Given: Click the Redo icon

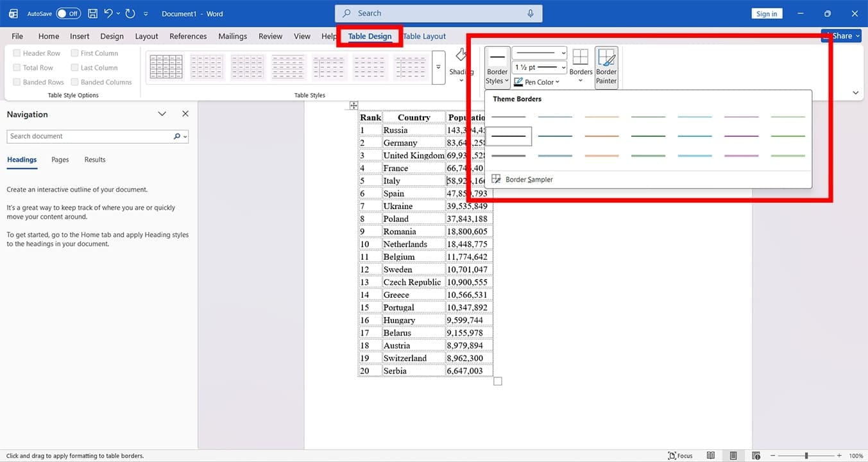Looking at the screenshot, I should (130, 13).
